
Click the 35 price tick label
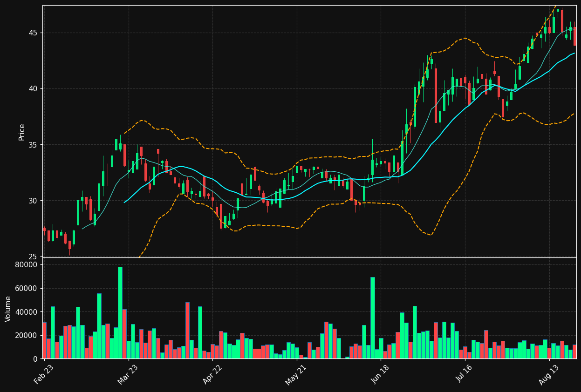[34, 145]
